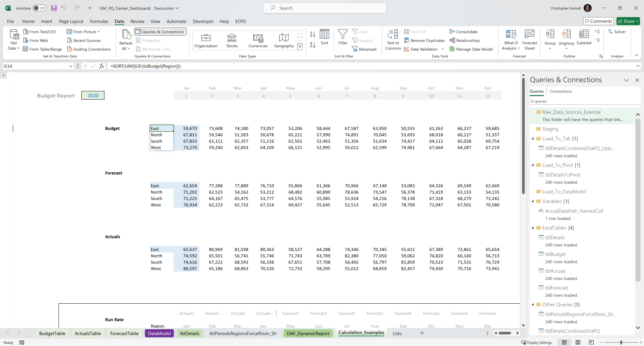Open the Consolidate tool
Image resolution: width=644 pixels, height=346 pixels.
[452, 31]
